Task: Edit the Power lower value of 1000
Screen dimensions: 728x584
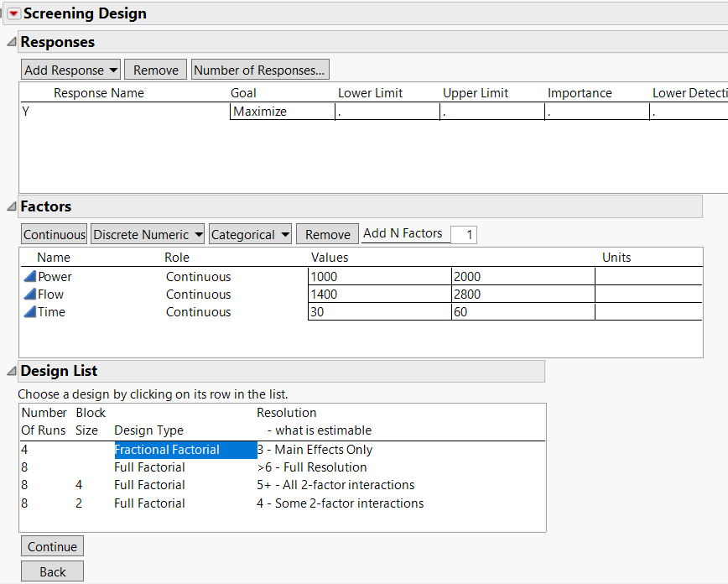Action: click(x=361, y=276)
